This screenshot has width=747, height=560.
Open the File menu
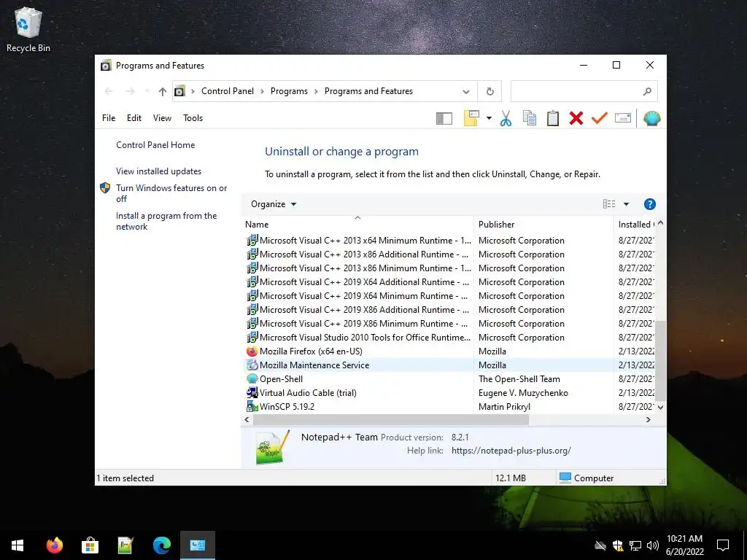pos(109,118)
